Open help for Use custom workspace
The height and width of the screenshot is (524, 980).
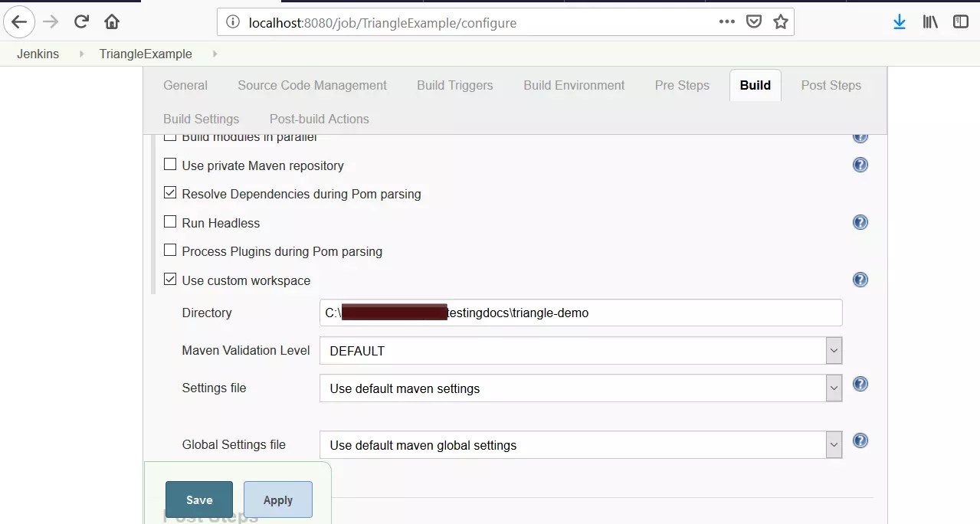pyautogui.click(x=860, y=280)
